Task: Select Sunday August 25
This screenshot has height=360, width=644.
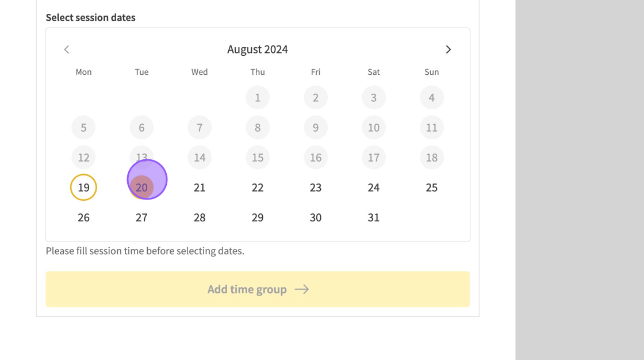Action: pos(432,187)
